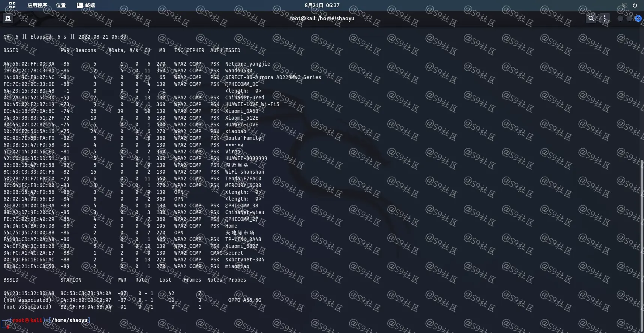Click ESSID Tenda_F7FAC0

(x=243, y=178)
